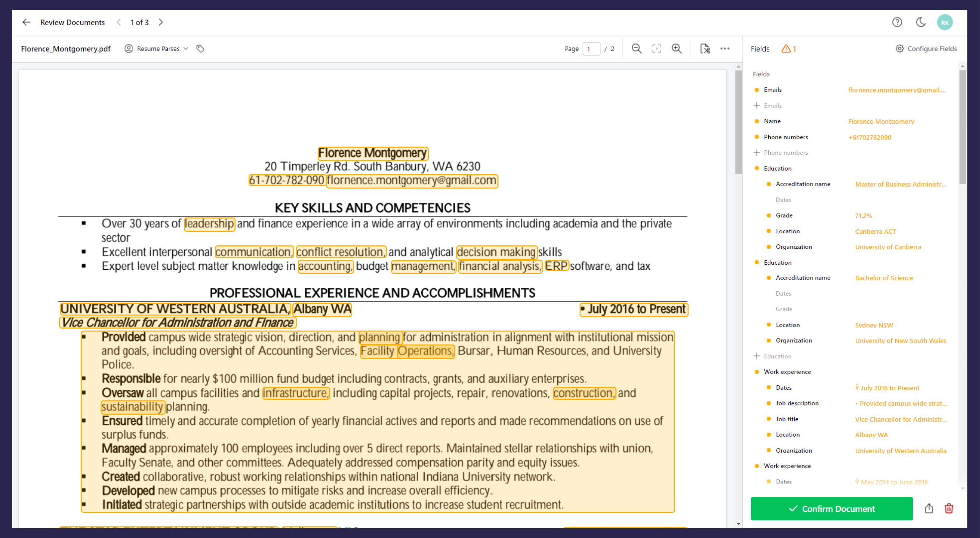
Task: Advance to the next document with right arrow
Action: tap(161, 22)
